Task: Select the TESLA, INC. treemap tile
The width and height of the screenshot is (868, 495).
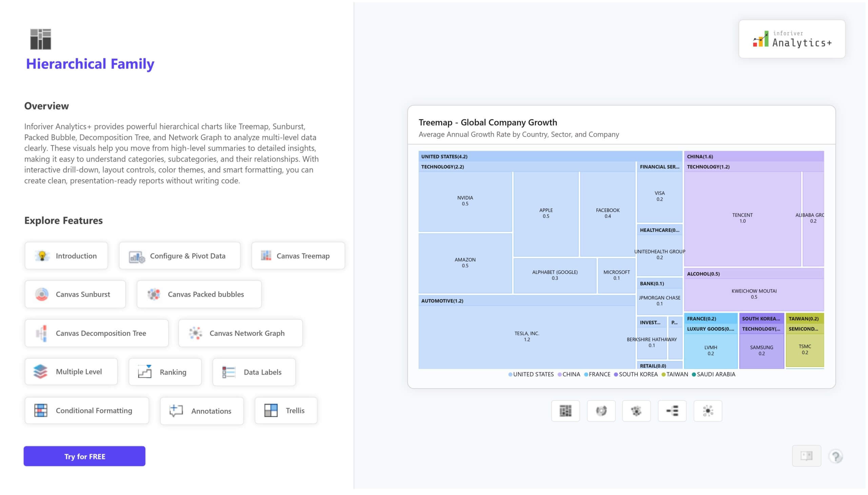Action: [527, 336]
